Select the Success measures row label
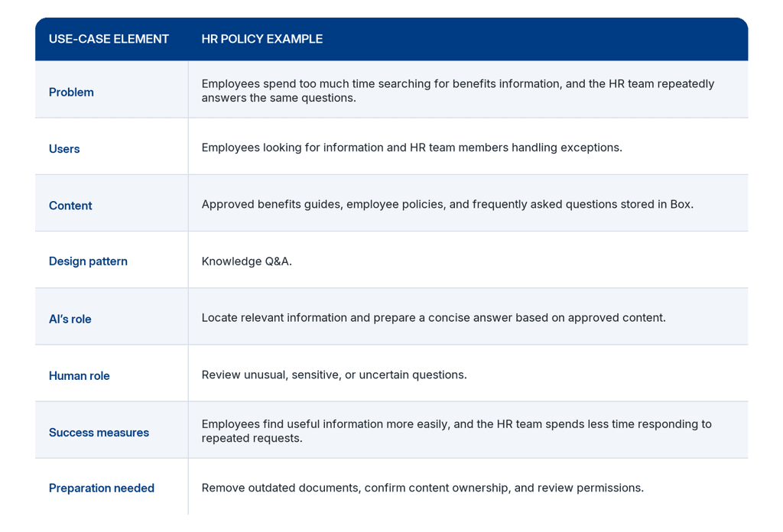This screenshot has width=783, height=532. pos(99,433)
